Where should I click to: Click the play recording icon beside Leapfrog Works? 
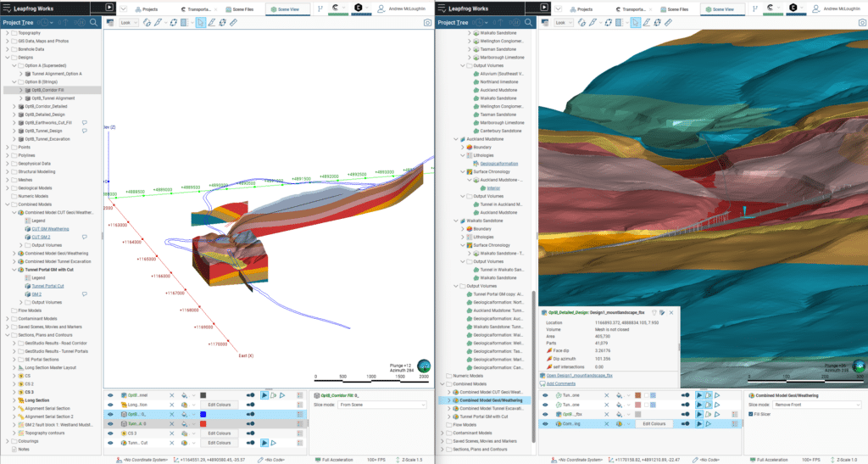tap(109, 8)
